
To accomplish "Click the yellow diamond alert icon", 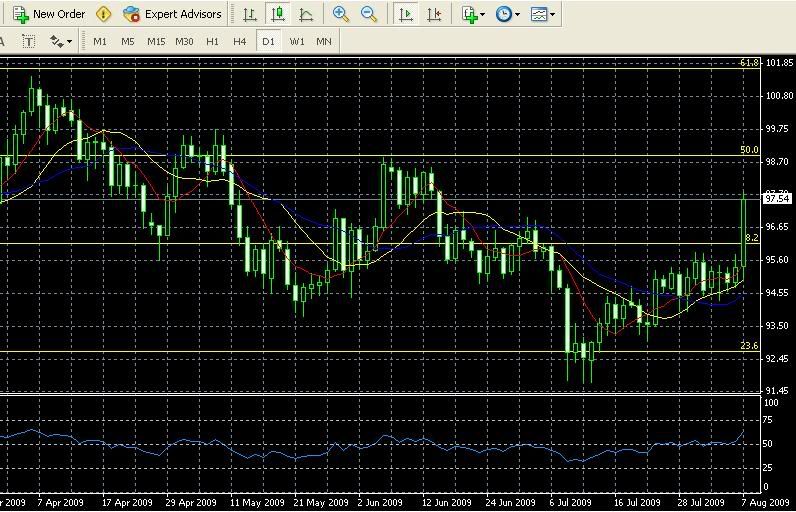I will (104, 14).
